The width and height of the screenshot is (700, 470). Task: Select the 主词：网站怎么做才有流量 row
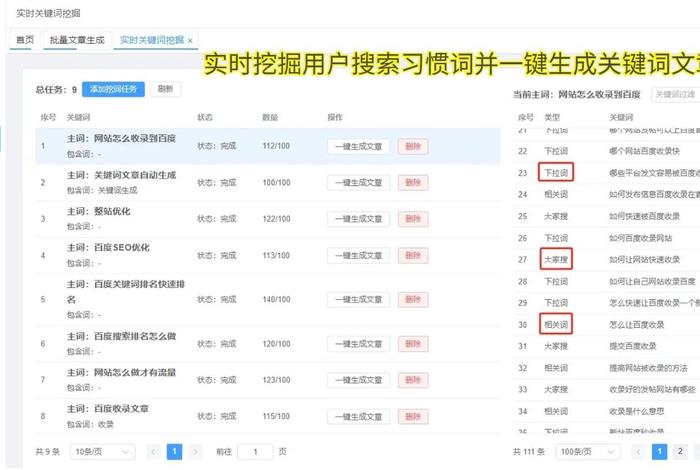point(267,380)
